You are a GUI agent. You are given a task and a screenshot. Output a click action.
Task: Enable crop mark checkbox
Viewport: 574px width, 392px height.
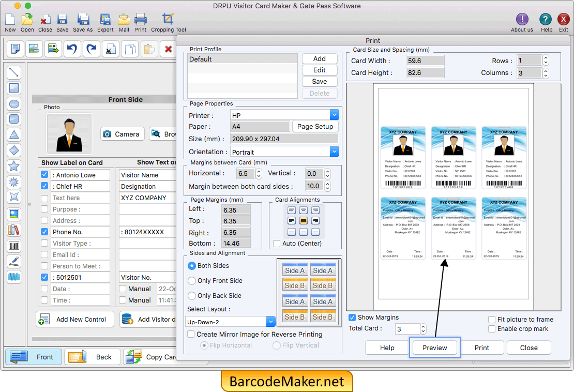click(492, 329)
